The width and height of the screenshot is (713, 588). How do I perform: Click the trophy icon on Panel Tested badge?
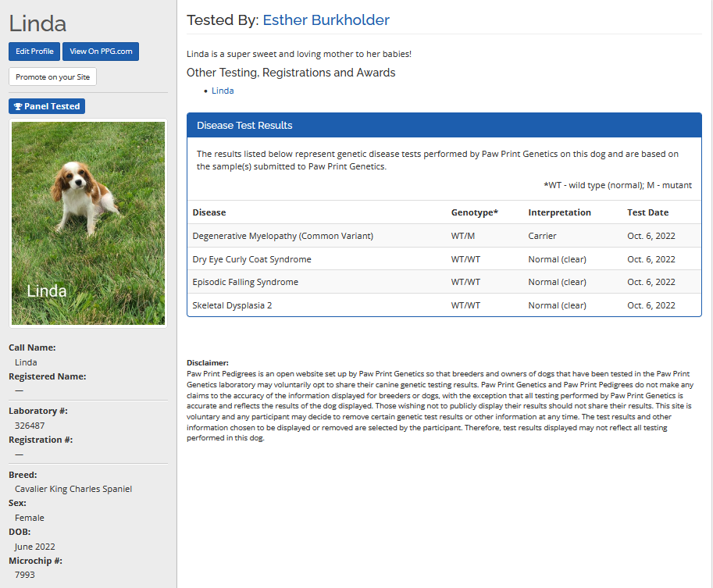point(18,106)
